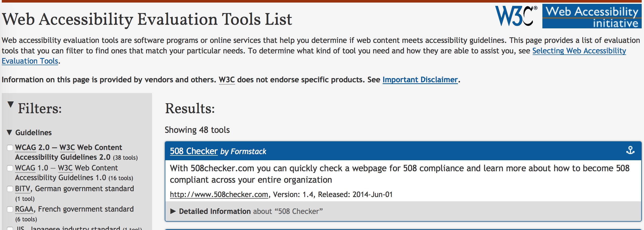Check the BITV German government standard box
Viewport: 644px width, 230px height.
click(10, 189)
